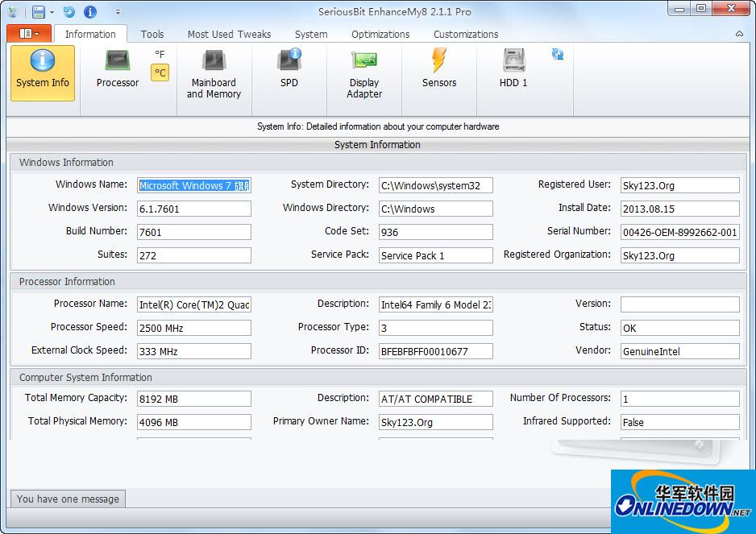
Task: Open the save icon's dropdown arrow
Action: point(52,13)
